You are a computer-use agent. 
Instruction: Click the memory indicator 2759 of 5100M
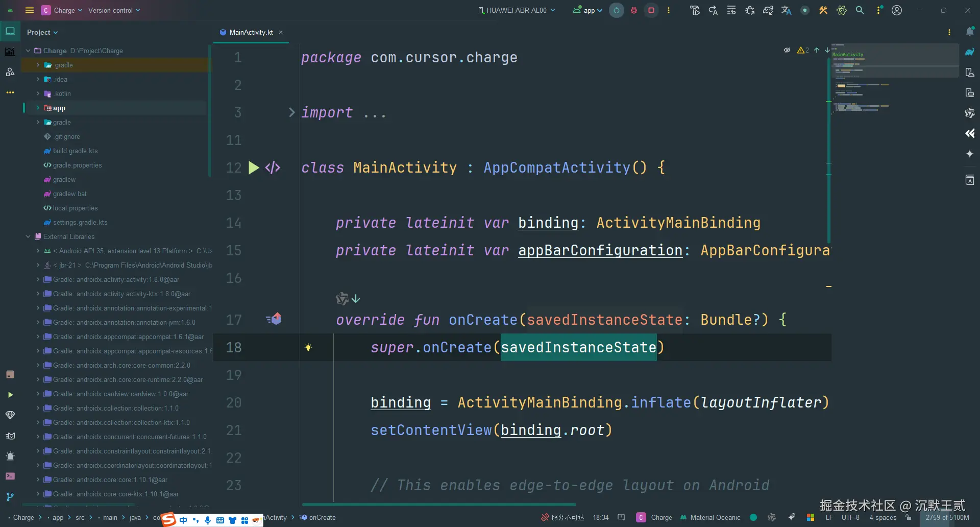(x=947, y=517)
